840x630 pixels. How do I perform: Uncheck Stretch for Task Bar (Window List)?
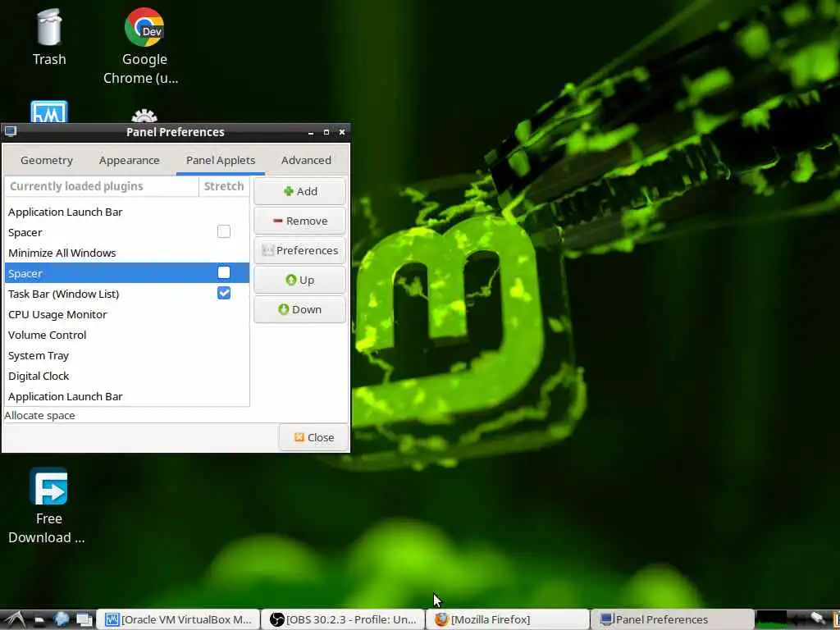click(224, 293)
